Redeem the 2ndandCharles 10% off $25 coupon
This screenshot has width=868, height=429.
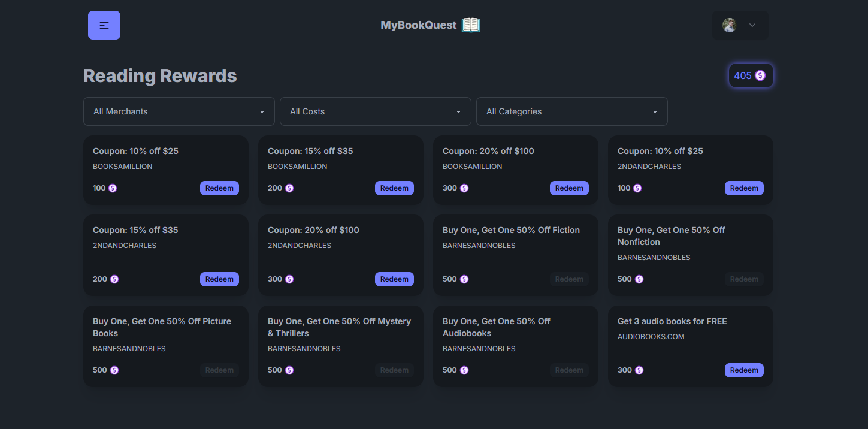click(x=744, y=188)
